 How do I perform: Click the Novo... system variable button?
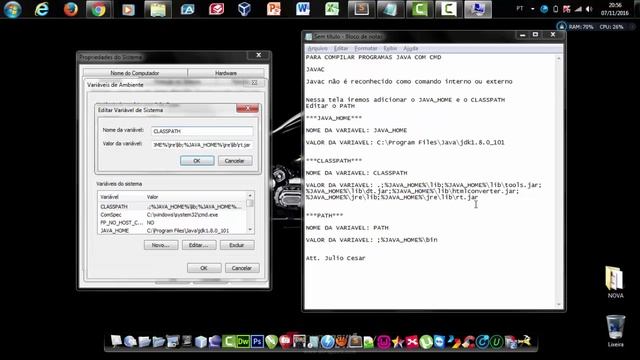pos(160,245)
